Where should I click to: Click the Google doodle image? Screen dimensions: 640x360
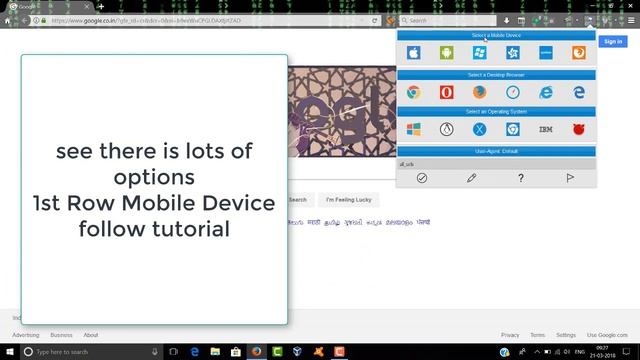click(x=342, y=112)
